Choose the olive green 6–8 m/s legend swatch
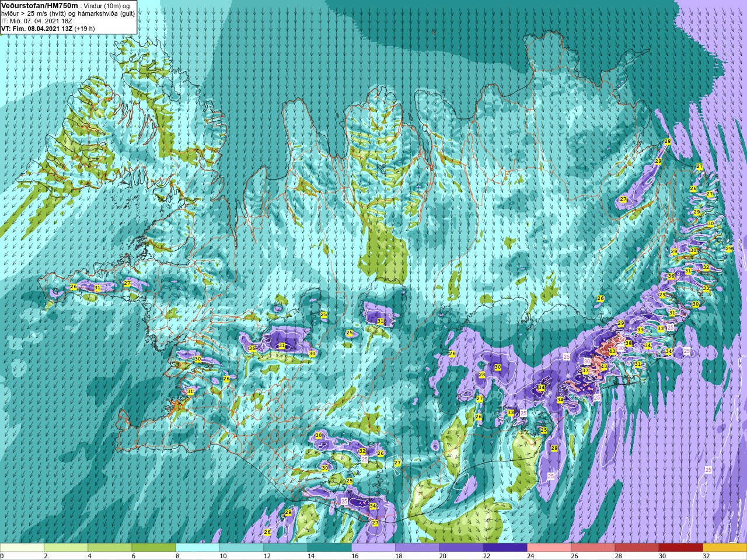This screenshot has height=560, width=747. click(153, 548)
